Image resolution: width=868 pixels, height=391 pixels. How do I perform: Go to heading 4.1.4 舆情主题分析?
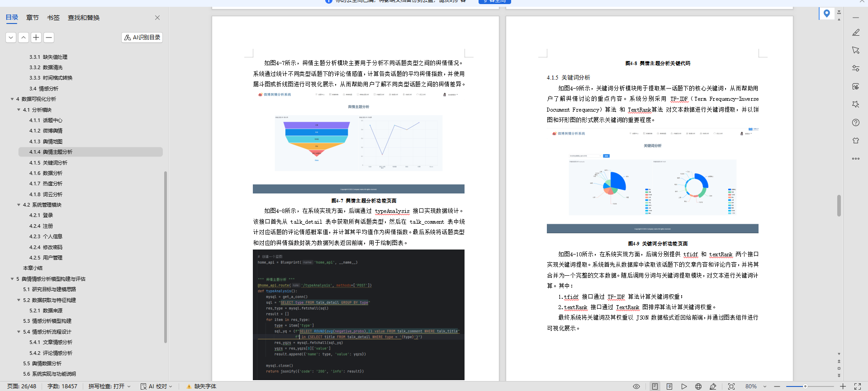coord(51,152)
